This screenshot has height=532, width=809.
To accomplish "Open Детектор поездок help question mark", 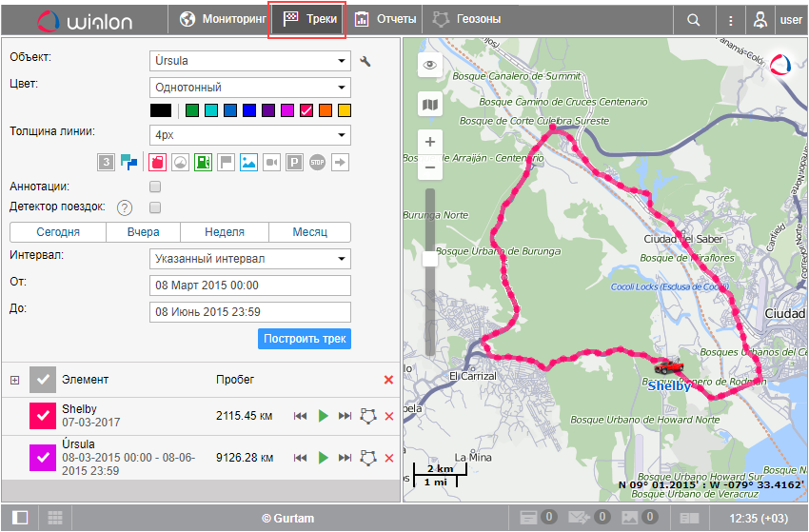I will click(x=125, y=207).
